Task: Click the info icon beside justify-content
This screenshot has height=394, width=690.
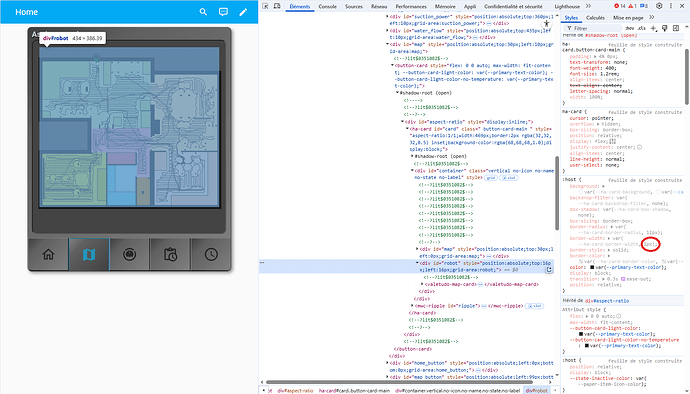Action: point(639,147)
